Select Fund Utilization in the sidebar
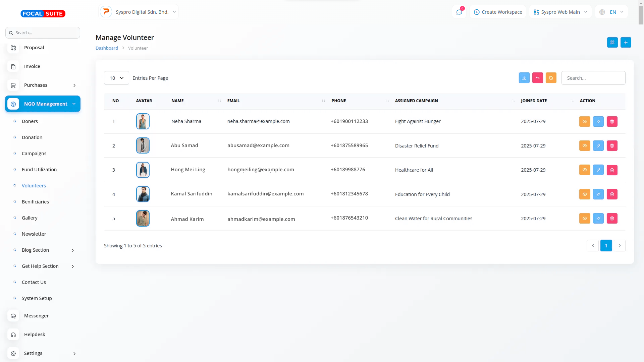Screen dimensions: 644x362 pos(39,170)
